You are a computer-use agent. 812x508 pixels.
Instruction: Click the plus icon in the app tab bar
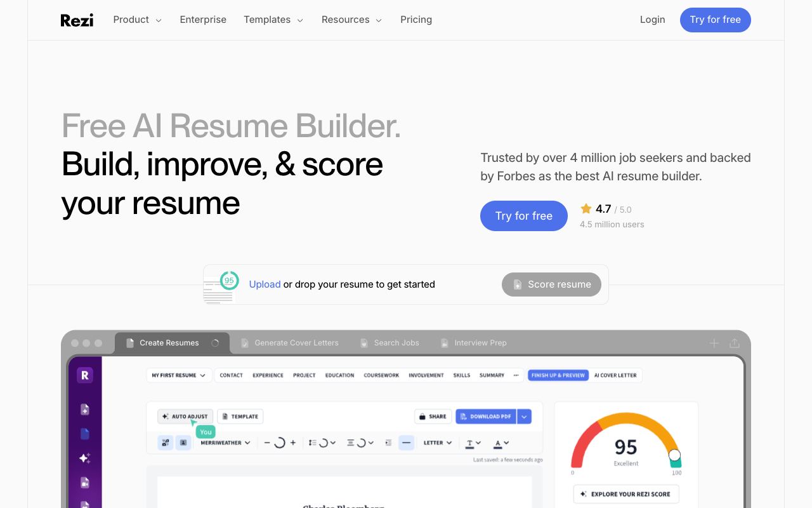(714, 343)
